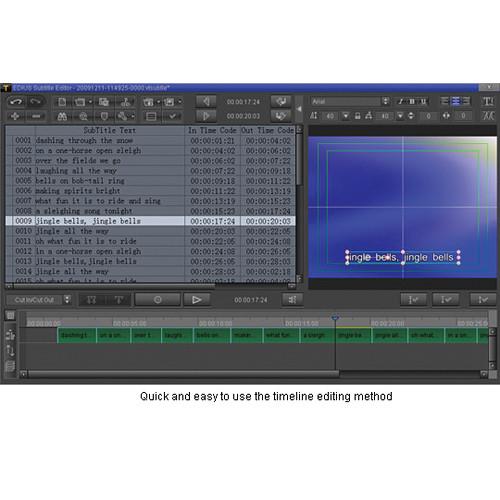Toggle the timeline T text mode button

(119, 300)
